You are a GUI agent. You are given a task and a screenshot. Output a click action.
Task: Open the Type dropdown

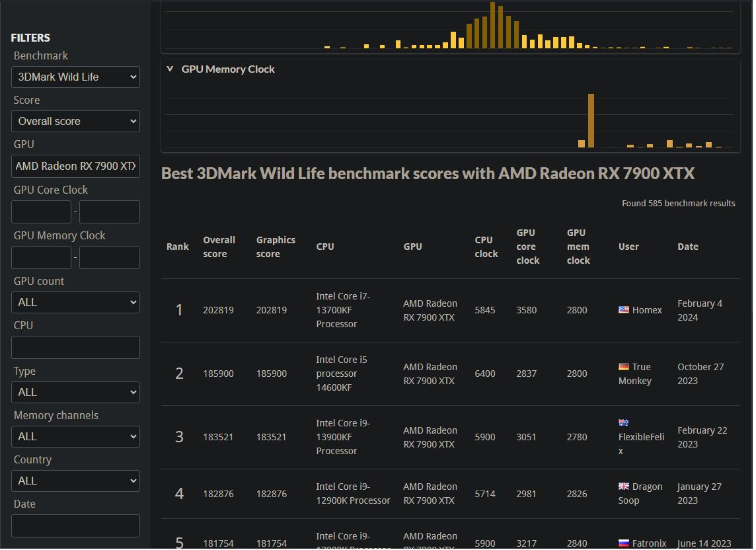(x=76, y=393)
